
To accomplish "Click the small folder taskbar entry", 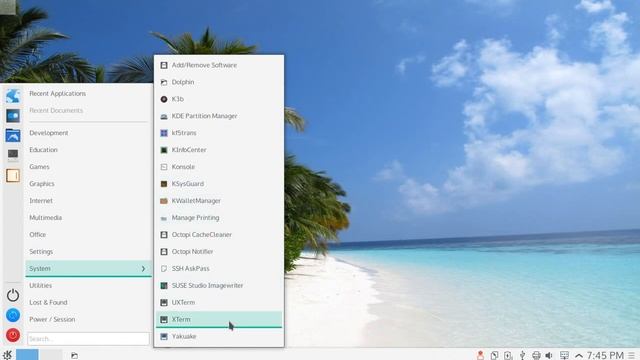I will point(74,356).
